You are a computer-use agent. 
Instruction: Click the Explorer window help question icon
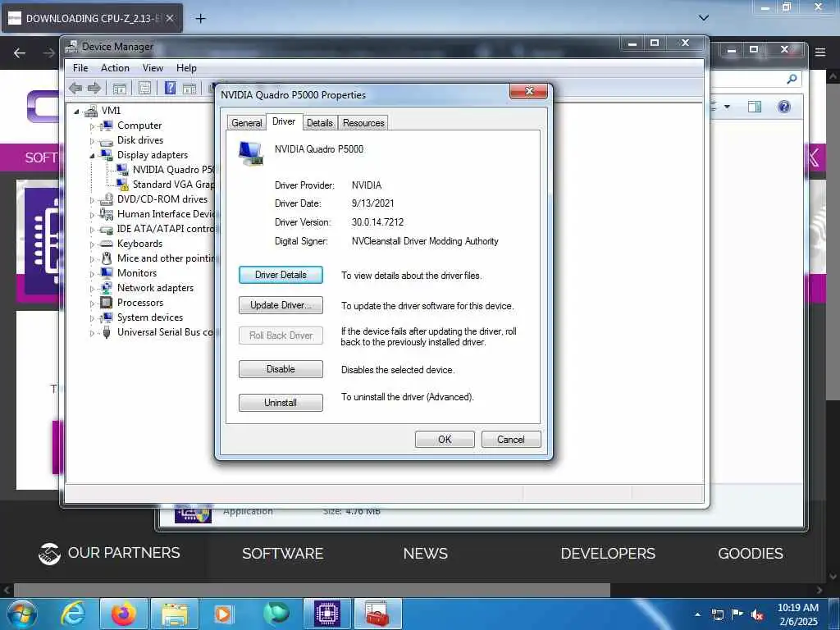coord(783,107)
